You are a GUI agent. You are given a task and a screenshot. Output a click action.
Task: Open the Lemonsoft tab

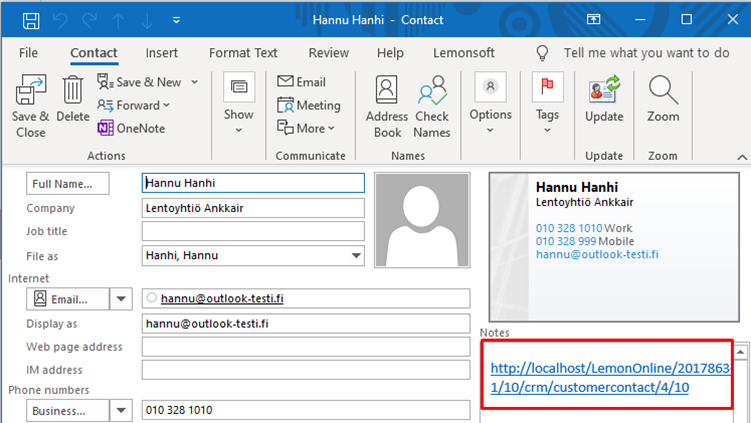pos(464,53)
